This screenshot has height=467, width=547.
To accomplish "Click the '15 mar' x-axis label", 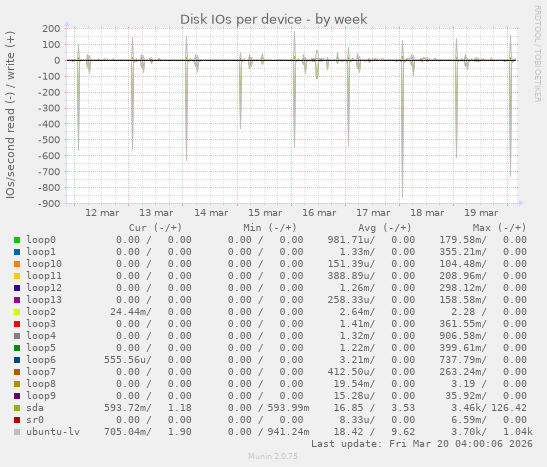I will pyautogui.click(x=265, y=213).
